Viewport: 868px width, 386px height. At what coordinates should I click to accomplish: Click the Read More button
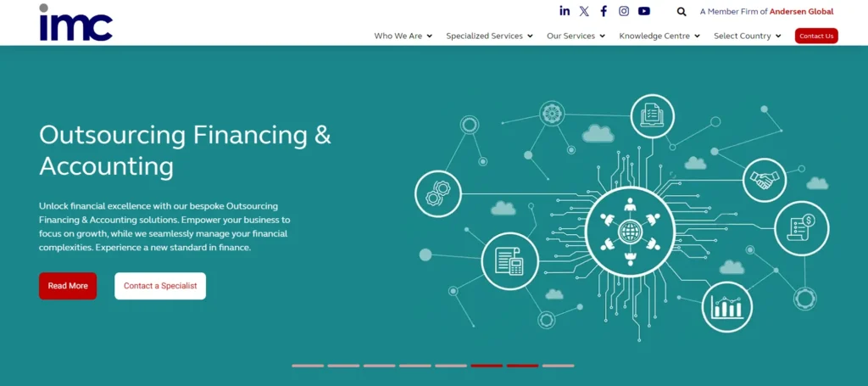tap(68, 286)
